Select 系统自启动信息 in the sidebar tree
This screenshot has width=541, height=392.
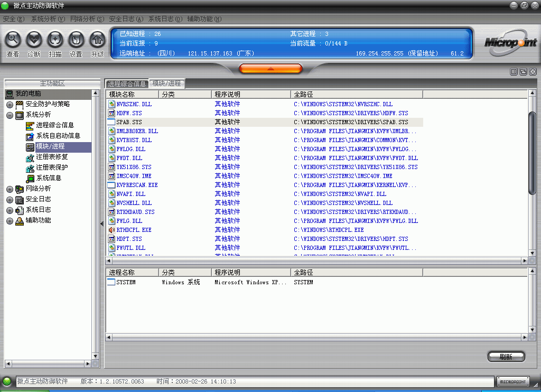[x=58, y=136]
